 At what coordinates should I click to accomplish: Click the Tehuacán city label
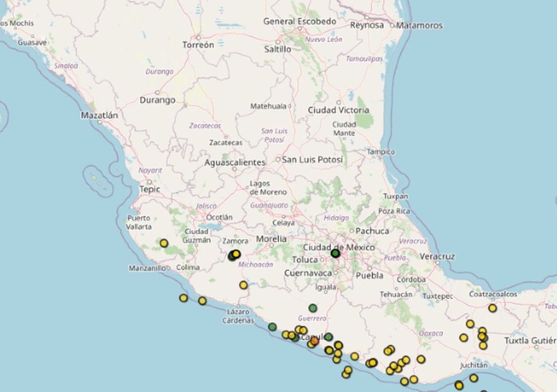pyautogui.click(x=396, y=294)
